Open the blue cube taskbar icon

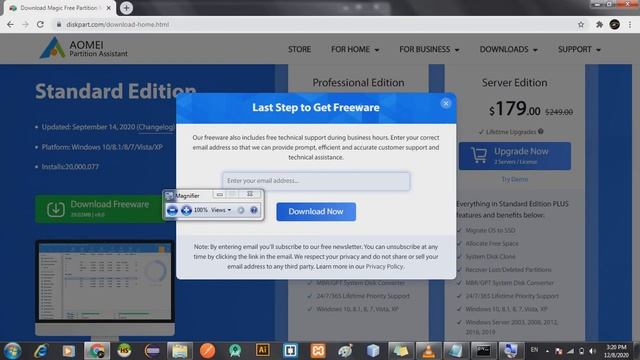373,351
